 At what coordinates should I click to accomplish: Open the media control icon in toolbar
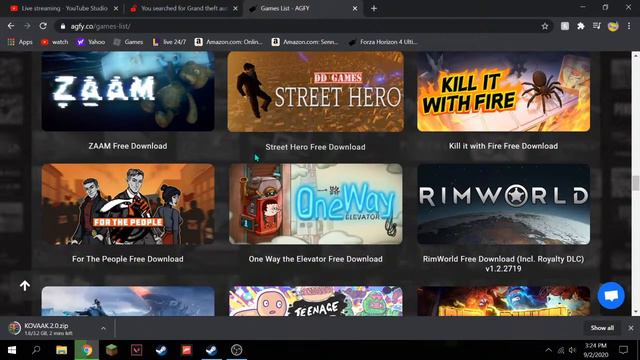[597, 26]
